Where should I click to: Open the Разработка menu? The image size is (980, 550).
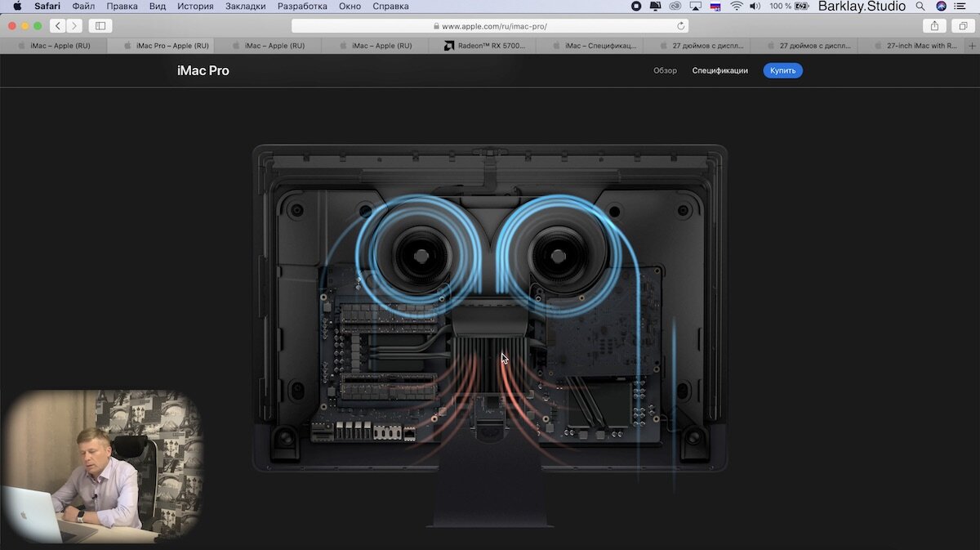(302, 6)
